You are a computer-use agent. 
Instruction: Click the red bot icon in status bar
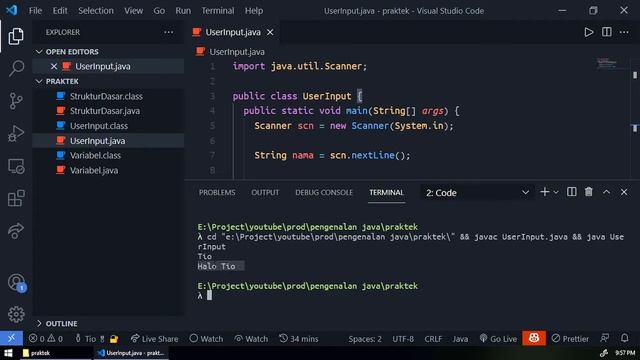point(534,338)
